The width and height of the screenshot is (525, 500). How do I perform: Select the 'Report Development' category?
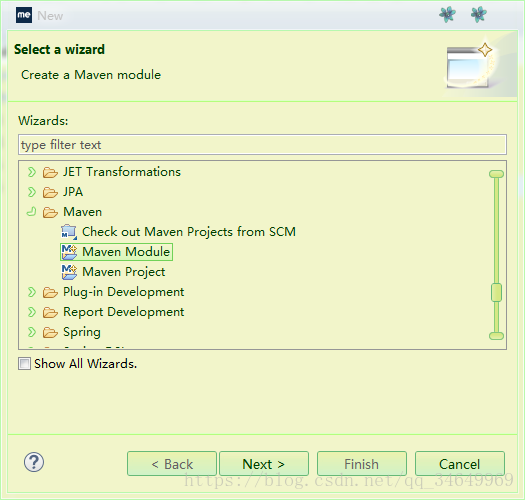(x=124, y=312)
